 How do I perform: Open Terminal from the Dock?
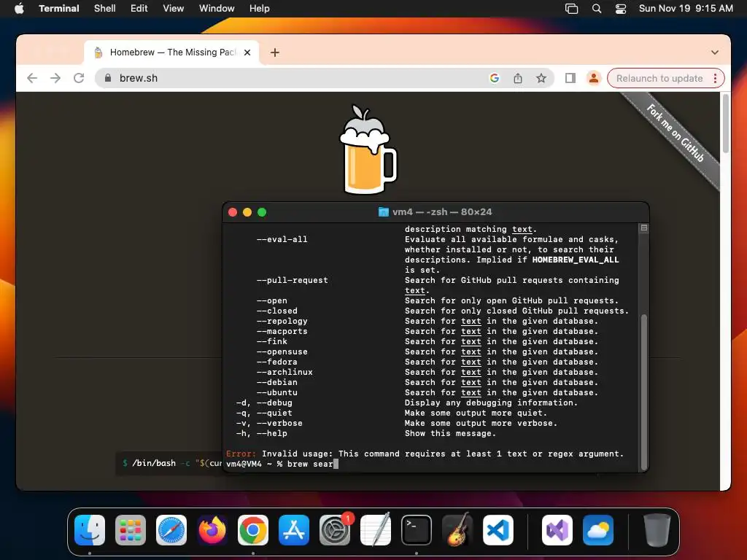[417, 530]
